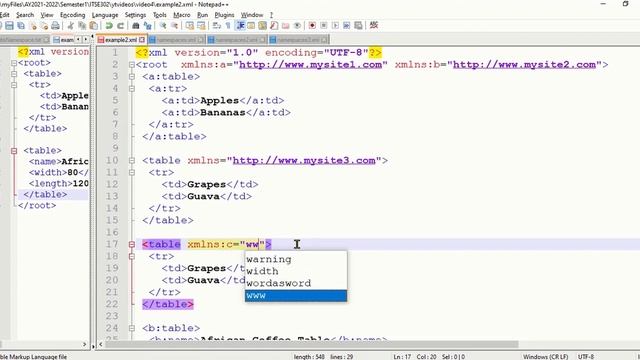The width and height of the screenshot is (640, 360).
Task: Click the Close document toolbar icon
Action: tap(33, 26)
